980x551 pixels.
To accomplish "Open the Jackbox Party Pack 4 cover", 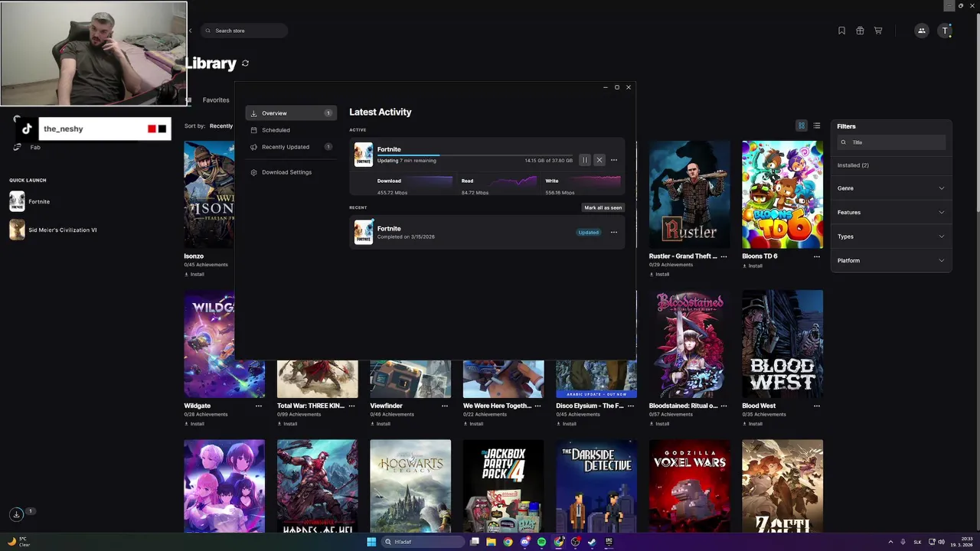I will click(x=504, y=486).
